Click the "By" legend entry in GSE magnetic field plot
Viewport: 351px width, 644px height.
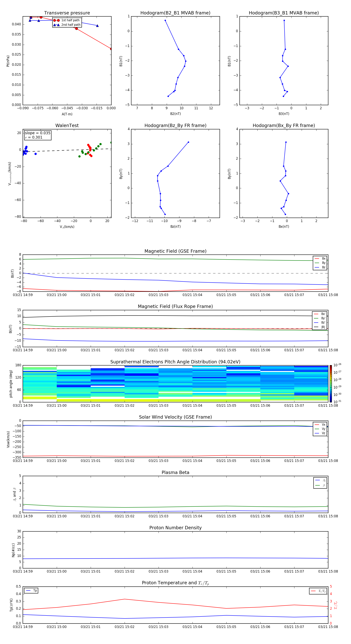click(320, 263)
